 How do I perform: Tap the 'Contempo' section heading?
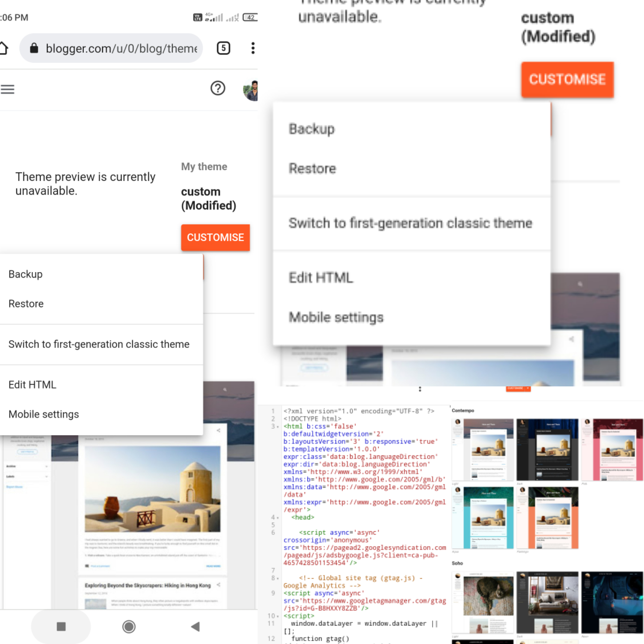pyautogui.click(x=463, y=411)
